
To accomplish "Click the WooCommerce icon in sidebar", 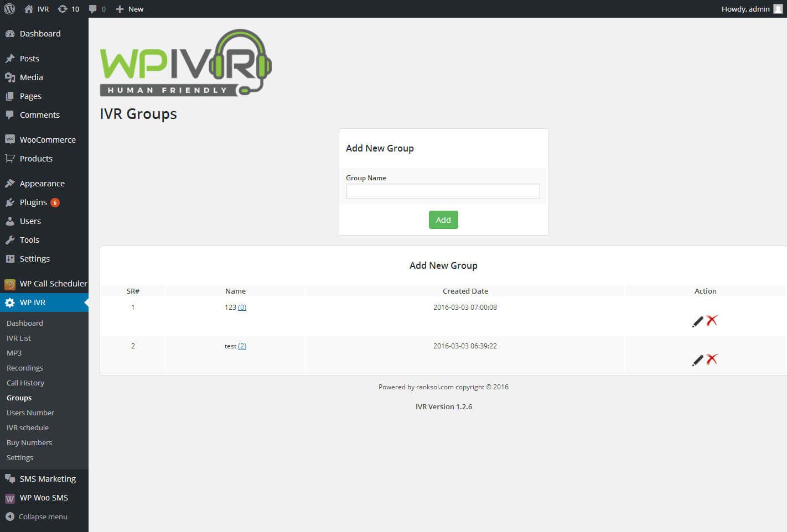I will click(x=10, y=140).
